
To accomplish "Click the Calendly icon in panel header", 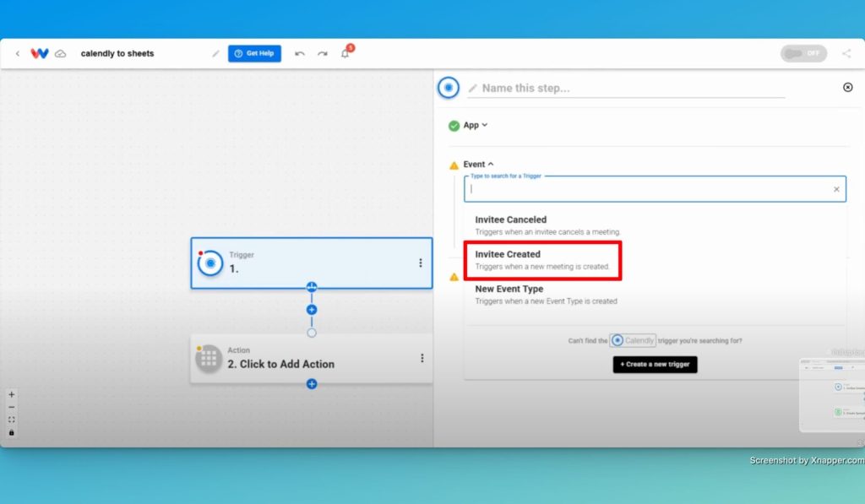I will 449,88.
